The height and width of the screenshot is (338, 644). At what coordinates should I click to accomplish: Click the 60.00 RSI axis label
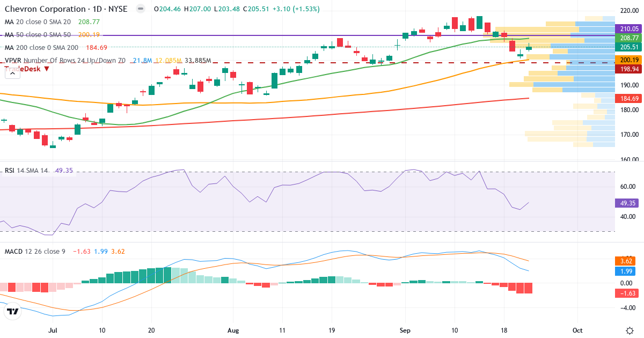(x=628, y=187)
